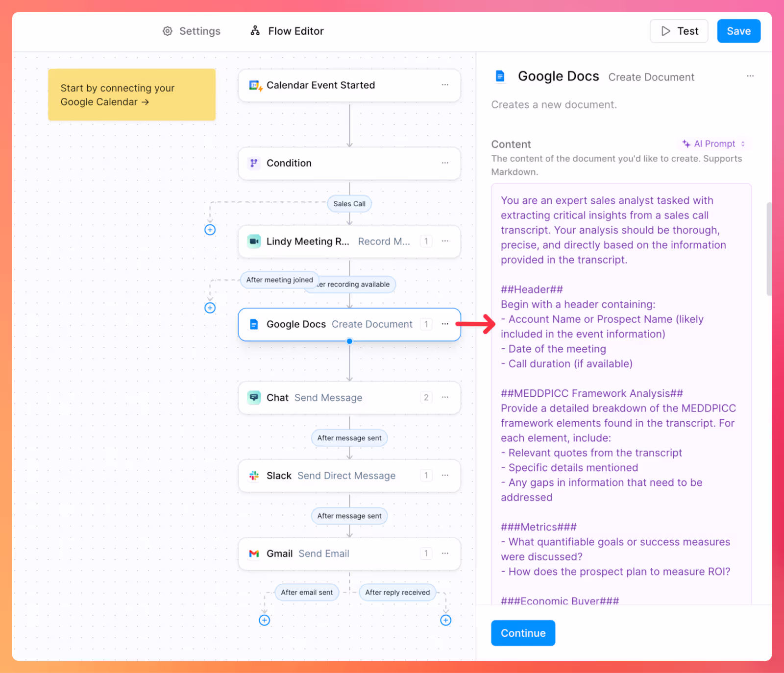The width and height of the screenshot is (784, 673).
Task: Click the Continue button
Action: (x=523, y=633)
